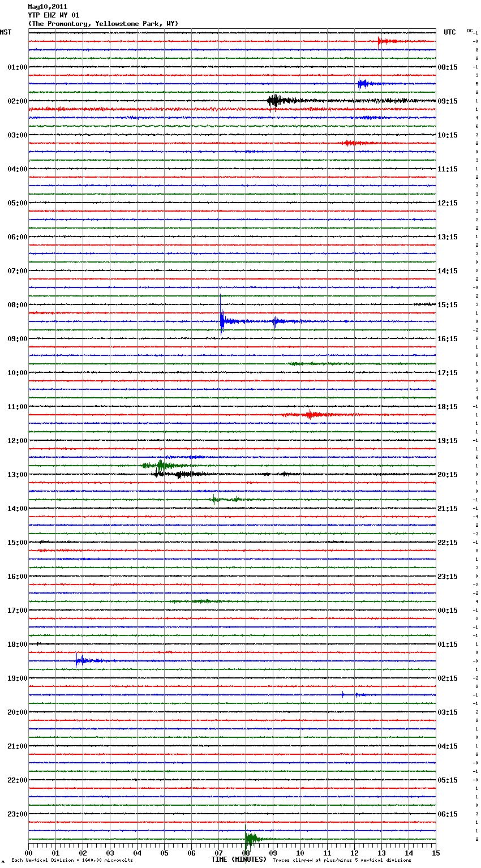Click the date label May10,2011
Image resolution: width=481 pixels, height=868 pixels.
tap(48, 7)
